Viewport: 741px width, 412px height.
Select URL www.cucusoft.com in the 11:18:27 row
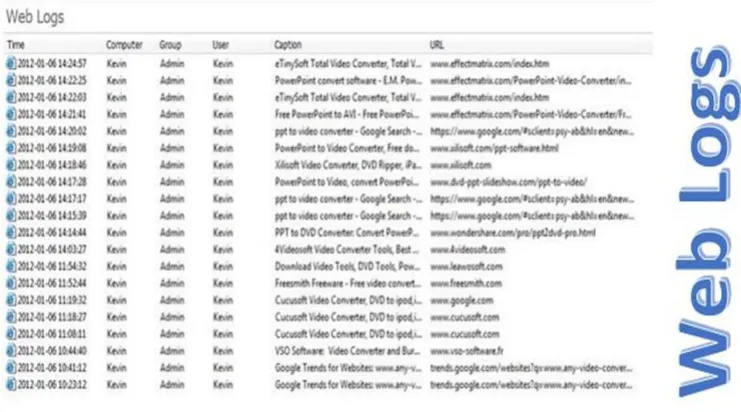click(x=465, y=317)
